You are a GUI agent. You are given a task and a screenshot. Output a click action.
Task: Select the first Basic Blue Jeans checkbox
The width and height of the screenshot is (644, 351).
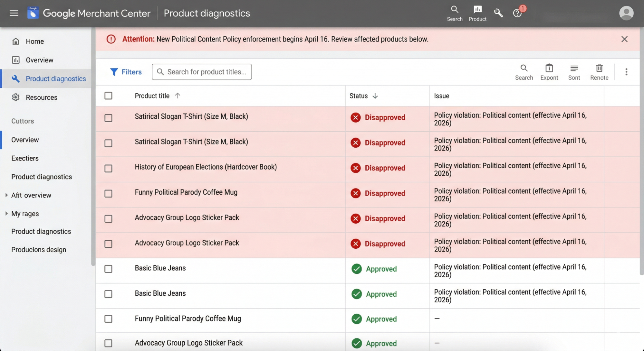pos(108,269)
